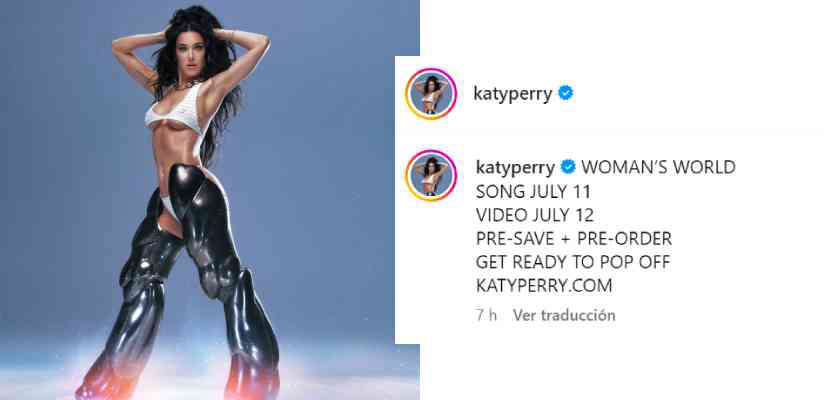Click the 7 h timestamp below the caption
Image resolution: width=840 pixels, height=400 pixels.
(486, 315)
